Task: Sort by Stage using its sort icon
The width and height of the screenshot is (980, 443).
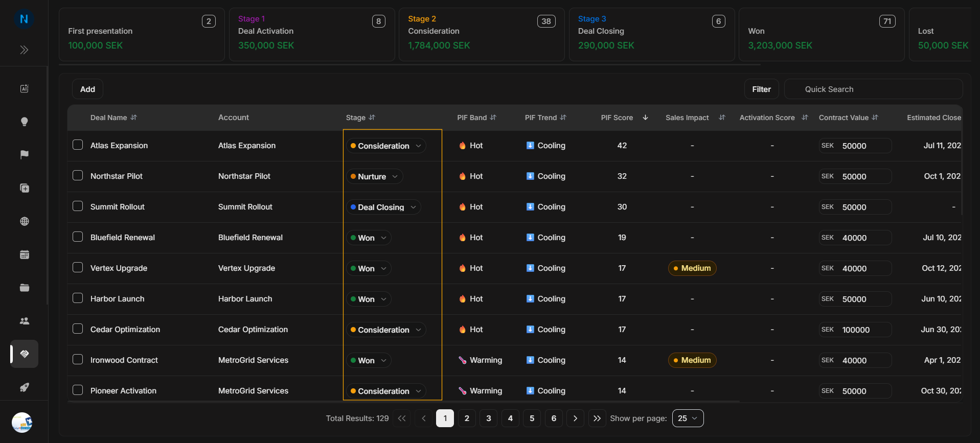Action: (x=372, y=118)
